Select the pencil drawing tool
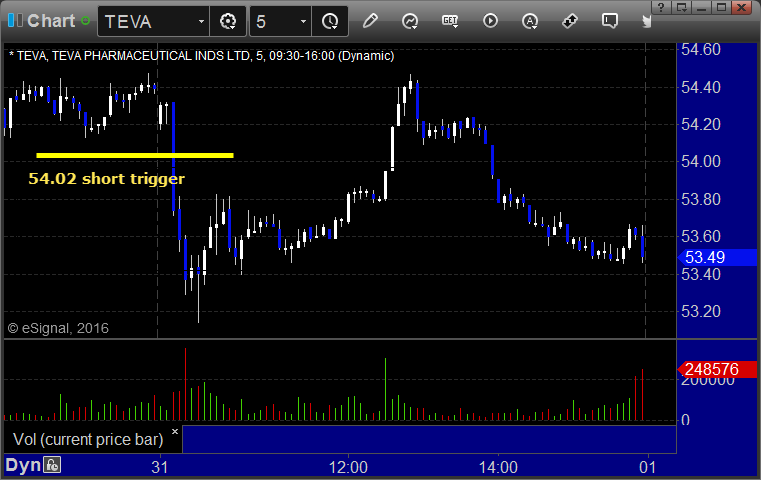The height and width of the screenshot is (480, 761). click(x=370, y=21)
